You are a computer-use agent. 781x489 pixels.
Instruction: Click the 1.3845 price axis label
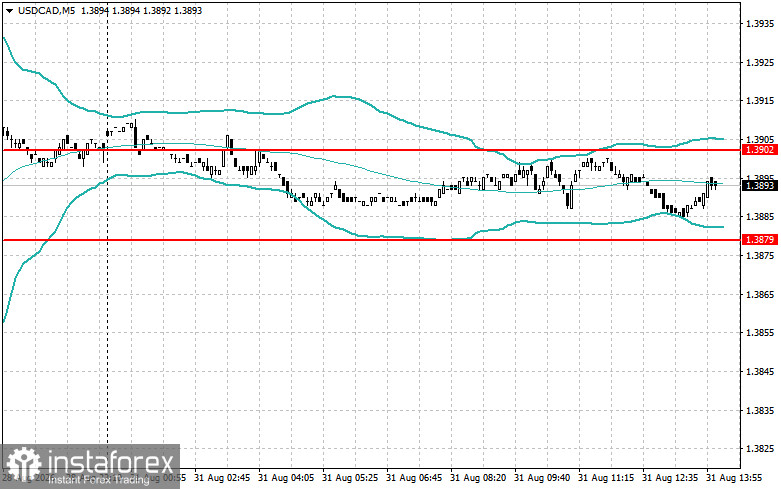[x=761, y=371]
